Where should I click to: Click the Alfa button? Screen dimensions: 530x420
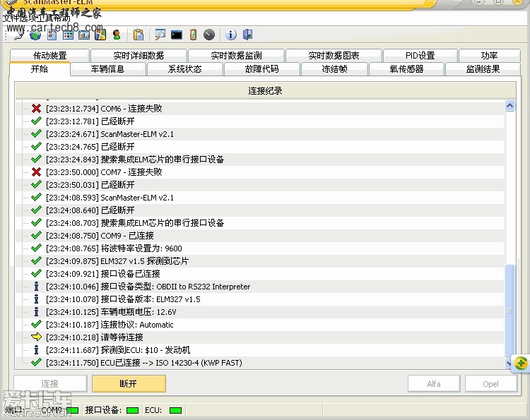[434, 383]
